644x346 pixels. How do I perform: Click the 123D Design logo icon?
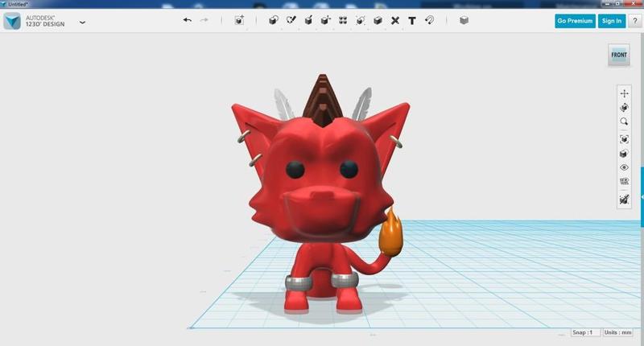(x=12, y=21)
